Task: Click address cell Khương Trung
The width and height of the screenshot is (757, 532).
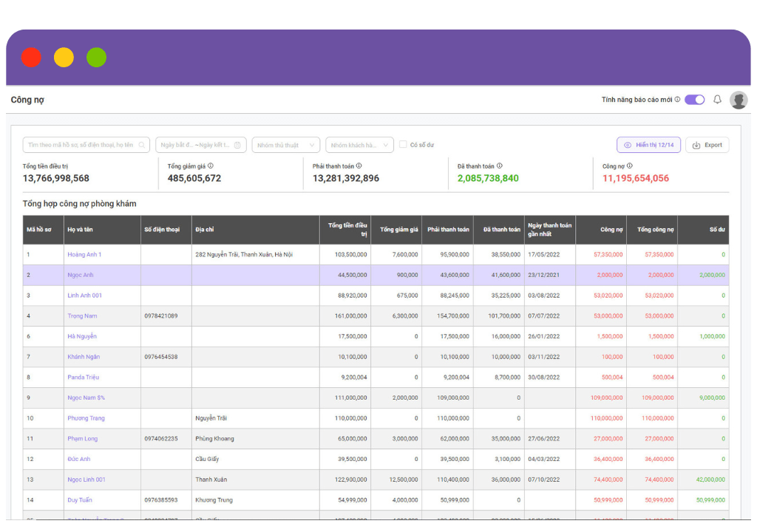Action: coord(214,500)
